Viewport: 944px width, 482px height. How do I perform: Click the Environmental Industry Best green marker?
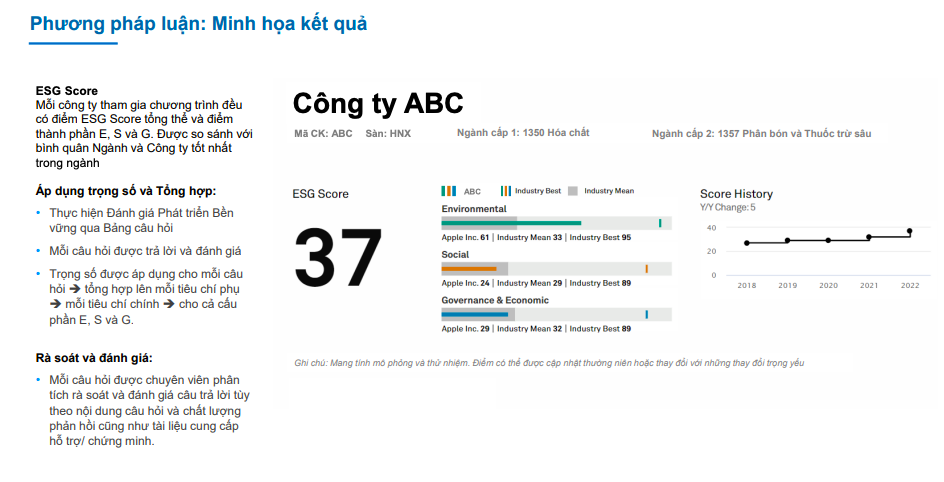pos(660,223)
